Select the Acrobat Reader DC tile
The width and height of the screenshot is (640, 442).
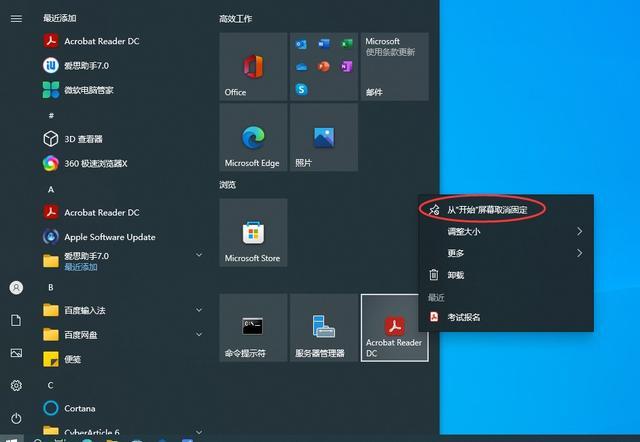[x=395, y=328]
